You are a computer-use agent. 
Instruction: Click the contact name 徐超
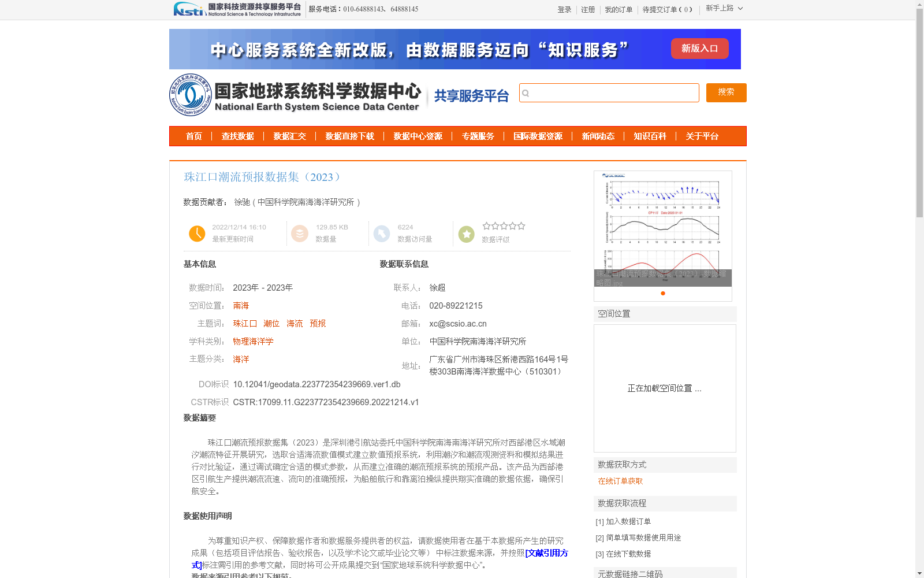coord(437,288)
